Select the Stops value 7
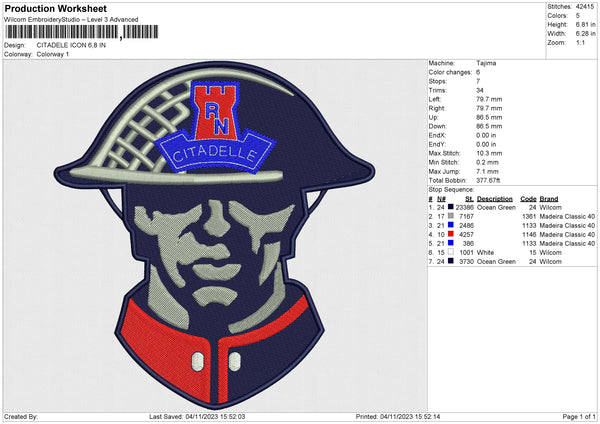600x424 pixels. point(478,81)
